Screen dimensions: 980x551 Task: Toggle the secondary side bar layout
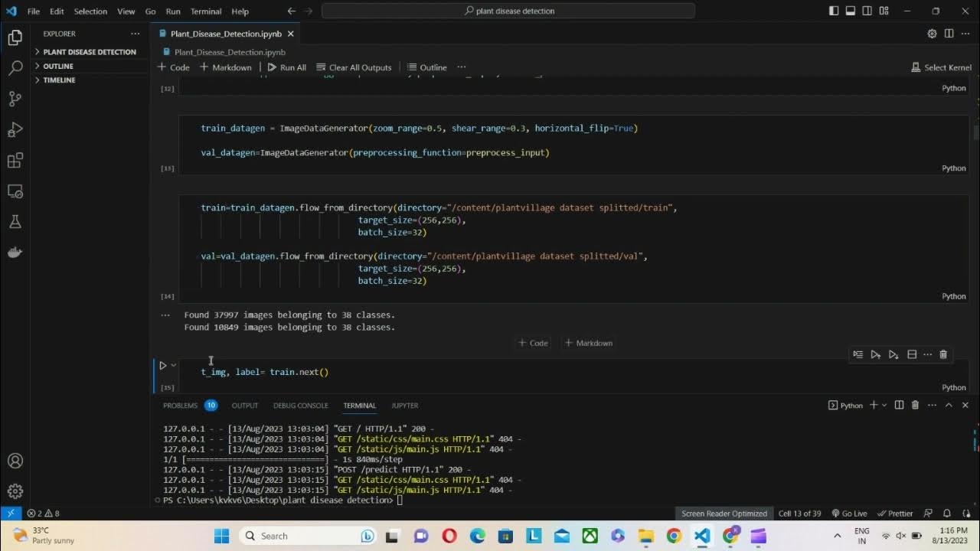pos(867,11)
